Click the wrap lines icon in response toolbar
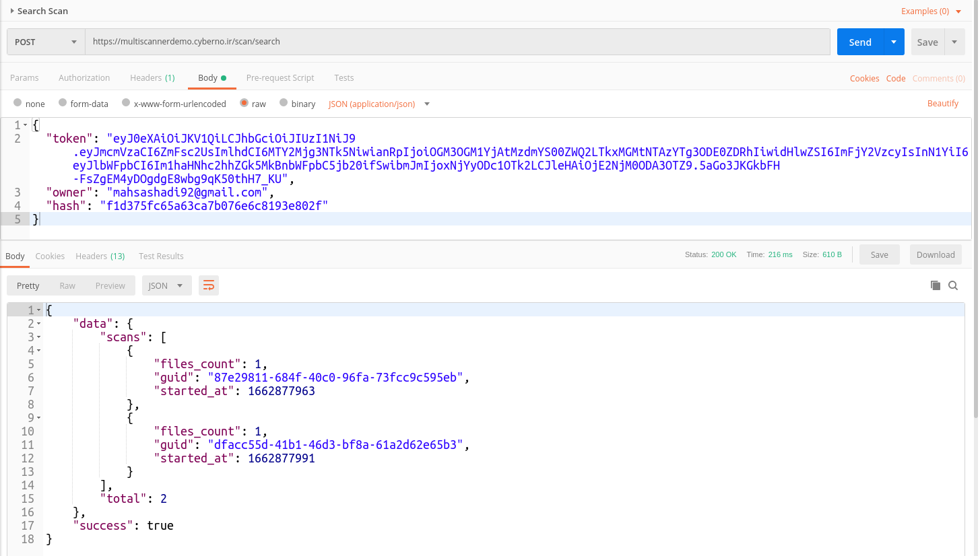980x556 pixels. (x=209, y=285)
